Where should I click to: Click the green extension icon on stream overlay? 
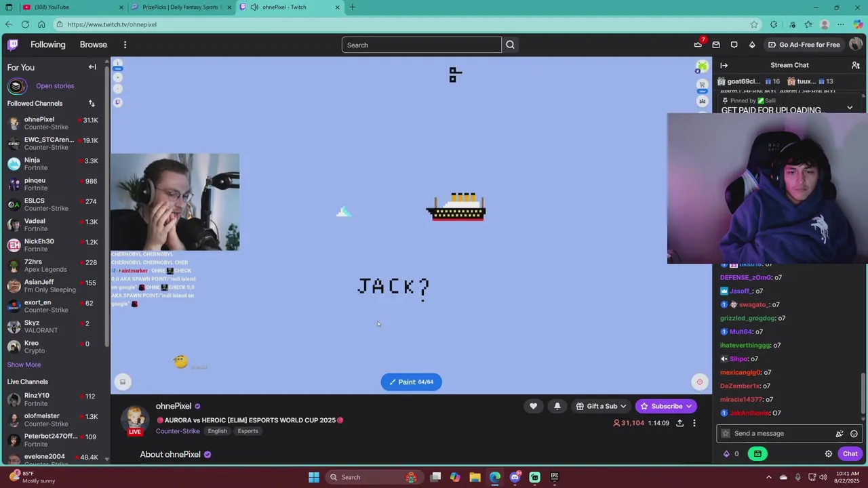point(703,66)
